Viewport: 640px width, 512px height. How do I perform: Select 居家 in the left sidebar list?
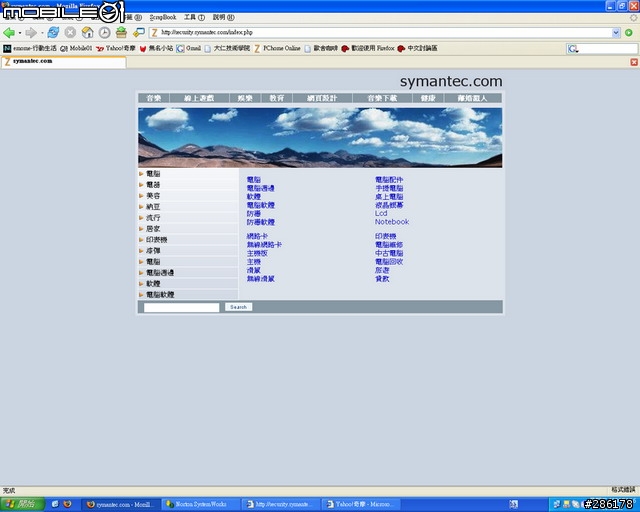(x=188, y=229)
